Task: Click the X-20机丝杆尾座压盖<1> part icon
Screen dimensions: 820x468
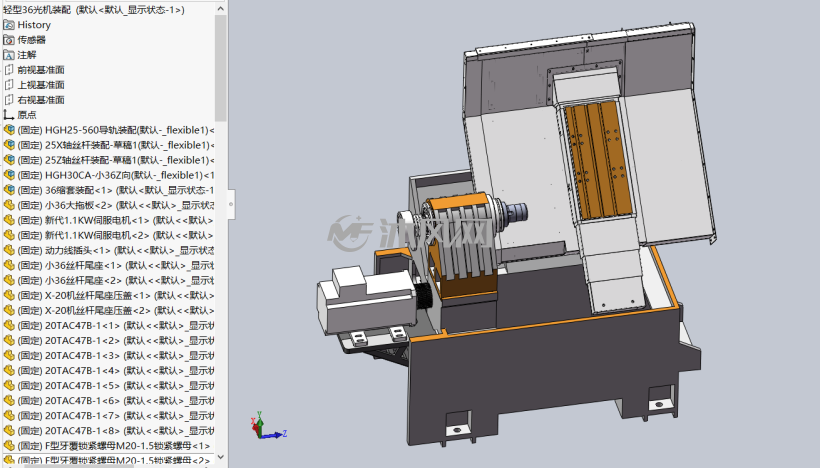Action: [x=8, y=295]
